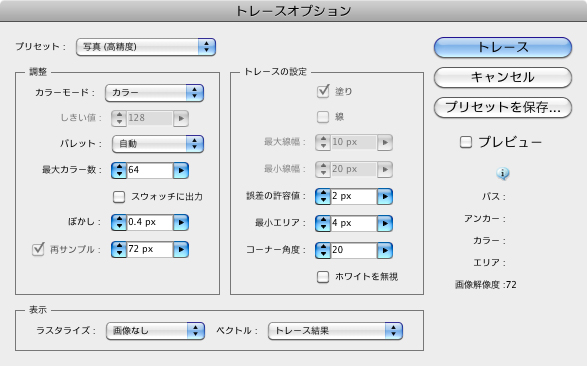Click the コーナー角度 stepper arrows
This screenshot has width=587, height=366.
point(323,250)
